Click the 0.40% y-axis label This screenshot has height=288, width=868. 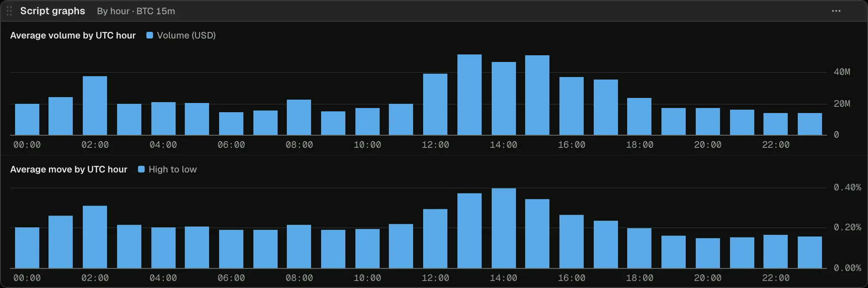[847, 188]
